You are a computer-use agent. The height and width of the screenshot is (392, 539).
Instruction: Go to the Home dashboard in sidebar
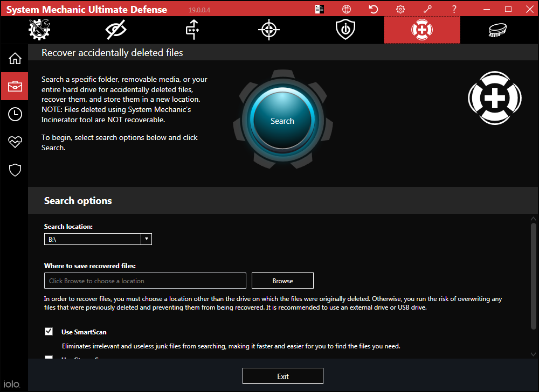[15, 58]
